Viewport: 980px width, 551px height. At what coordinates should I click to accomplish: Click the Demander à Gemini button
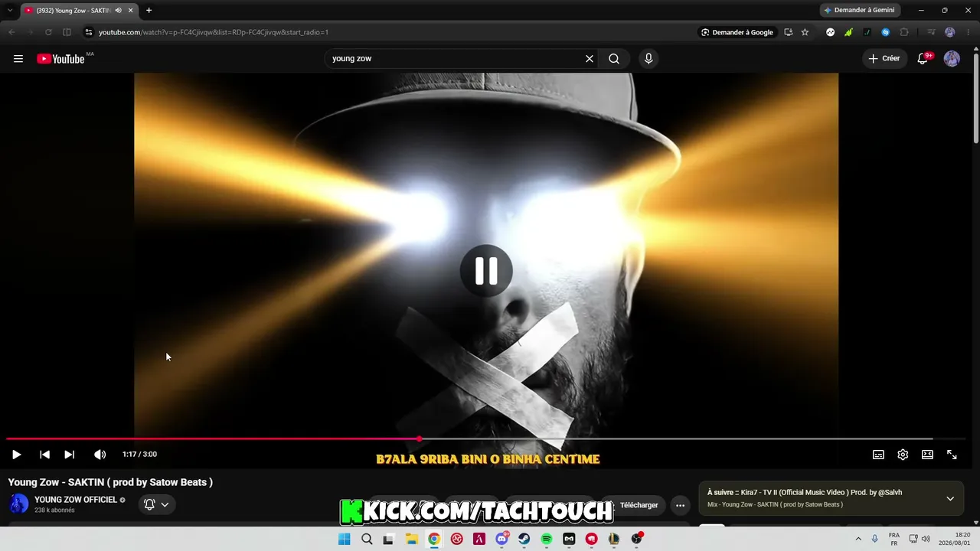click(859, 10)
